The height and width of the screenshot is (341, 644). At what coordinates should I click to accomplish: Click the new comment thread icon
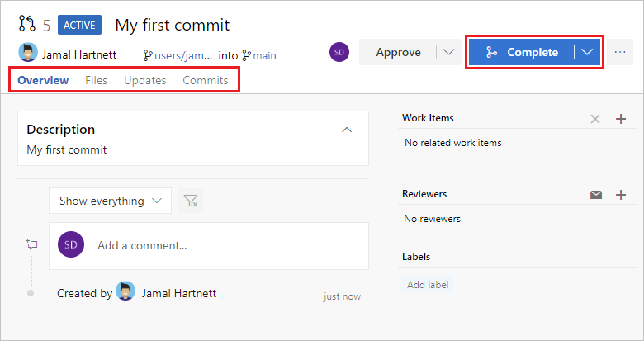click(31, 244)
